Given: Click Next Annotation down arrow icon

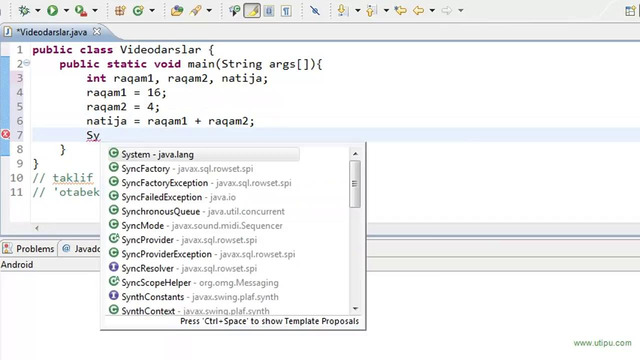Looking at the screenshot, I should click(342, 10).
